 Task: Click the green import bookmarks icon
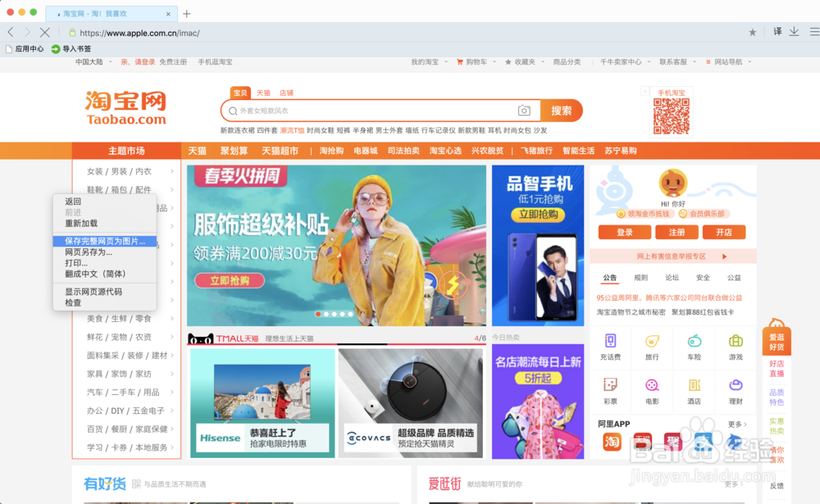click(56, 48)
